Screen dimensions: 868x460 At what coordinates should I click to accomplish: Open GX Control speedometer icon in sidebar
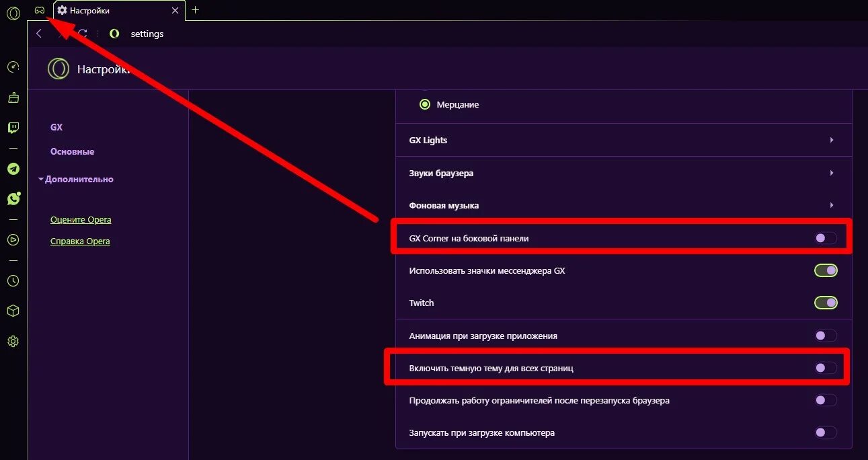pyautogui.click(x=13, y=67)
